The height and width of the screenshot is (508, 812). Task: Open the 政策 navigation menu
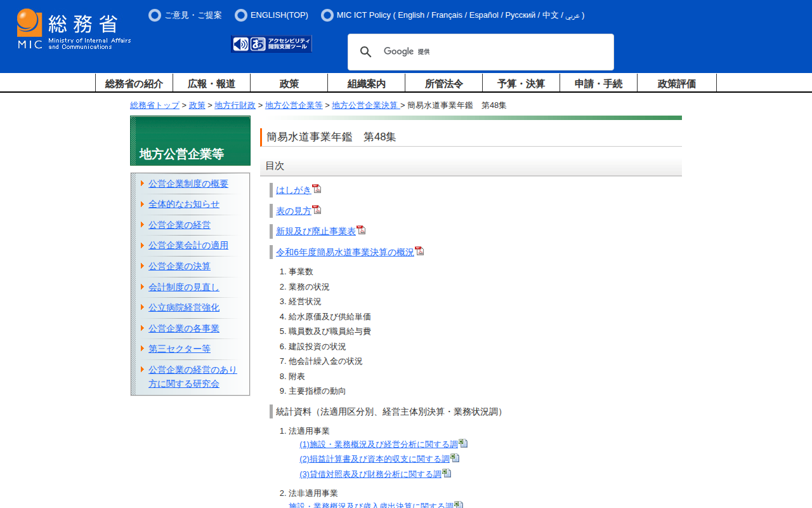[289, 83]
